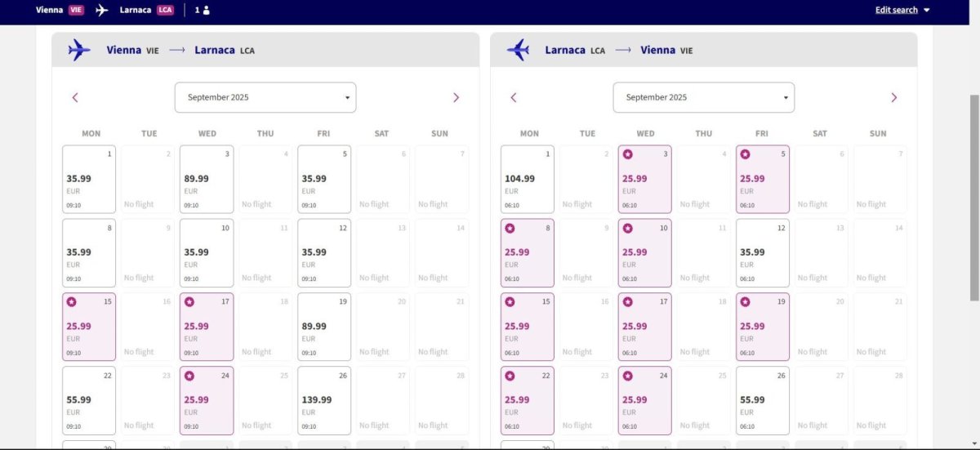Select outbound flight on September 1 for 35.99

(x=89, y=179)
